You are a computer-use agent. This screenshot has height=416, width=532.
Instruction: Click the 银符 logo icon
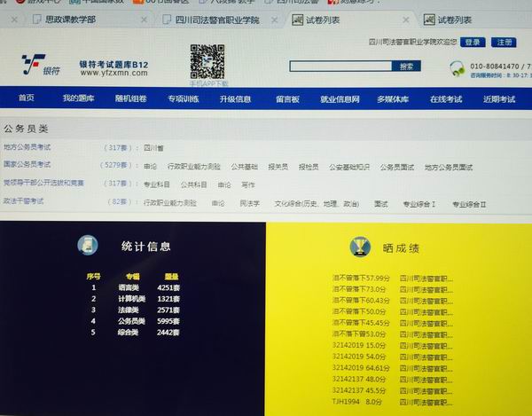coord(42,65)
